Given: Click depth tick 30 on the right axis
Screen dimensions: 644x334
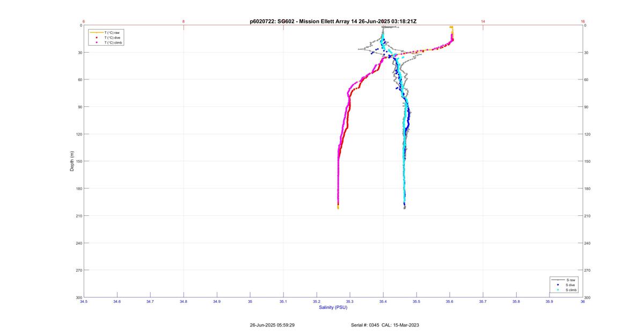Looking at the screenshot, I should pos(587,53).
